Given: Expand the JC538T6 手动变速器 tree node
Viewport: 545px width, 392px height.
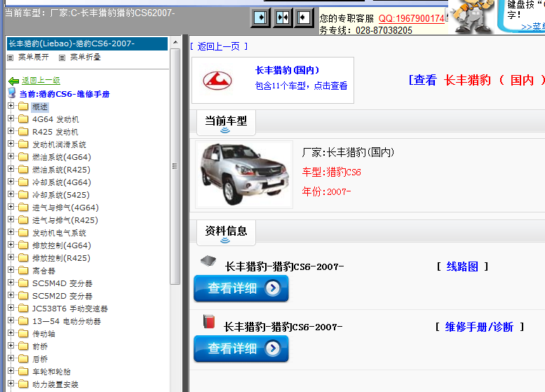Looking at the screenshot, I should [11, 308].
